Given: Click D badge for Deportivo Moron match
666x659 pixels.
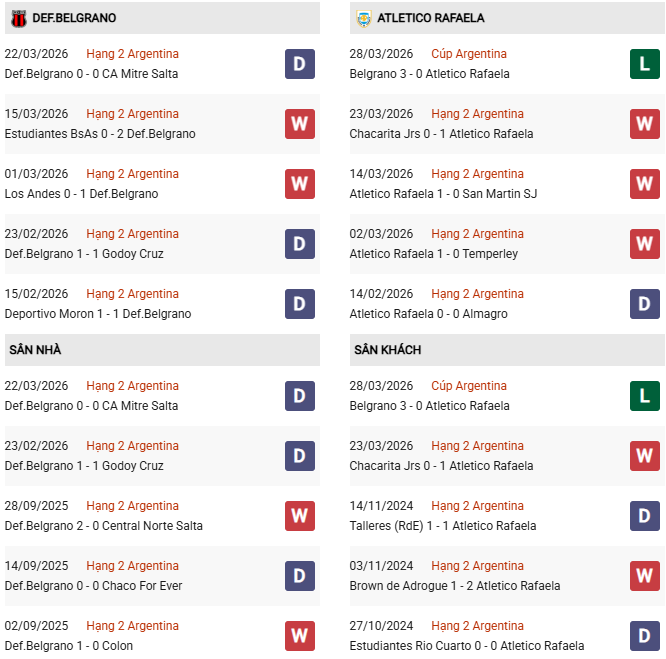Looking at the screenshot, I should tap(300, 304).
